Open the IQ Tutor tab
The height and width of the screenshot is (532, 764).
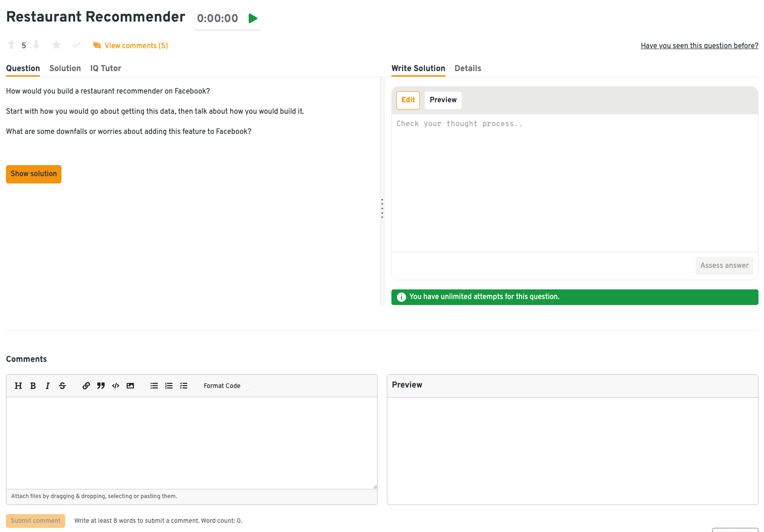106,68
